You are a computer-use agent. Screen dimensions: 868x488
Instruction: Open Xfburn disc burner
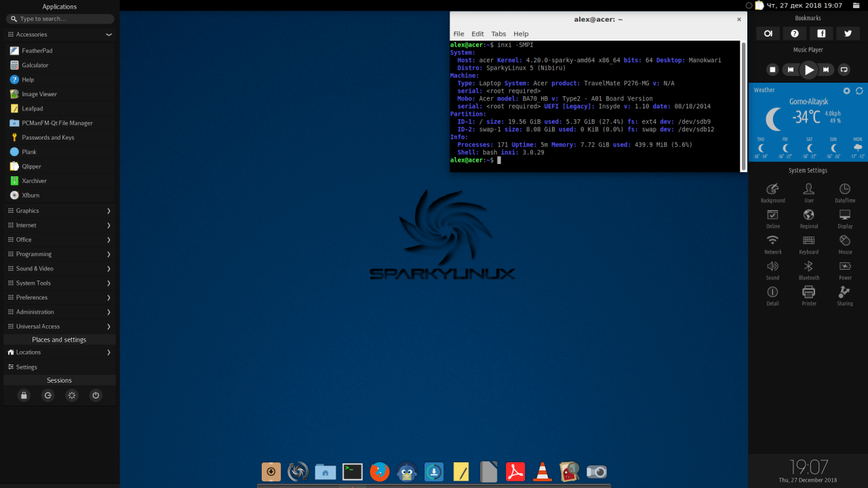(x=60, y=195)
